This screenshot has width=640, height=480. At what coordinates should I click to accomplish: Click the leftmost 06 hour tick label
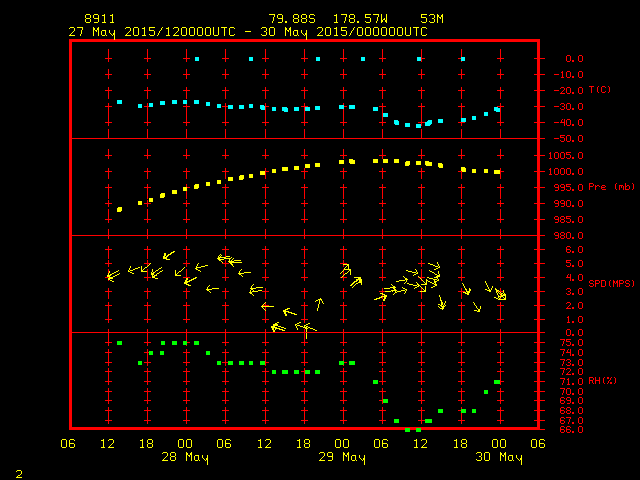pos(69,444)
